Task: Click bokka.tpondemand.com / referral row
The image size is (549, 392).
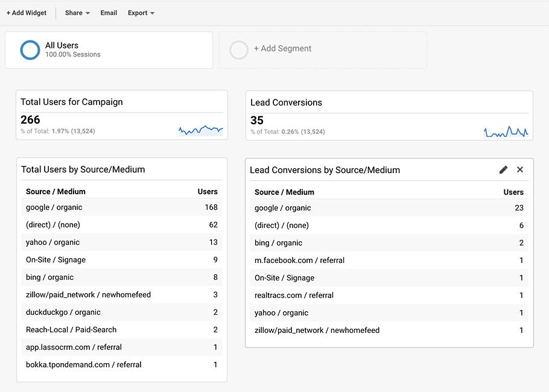Action: pos(122,365)
